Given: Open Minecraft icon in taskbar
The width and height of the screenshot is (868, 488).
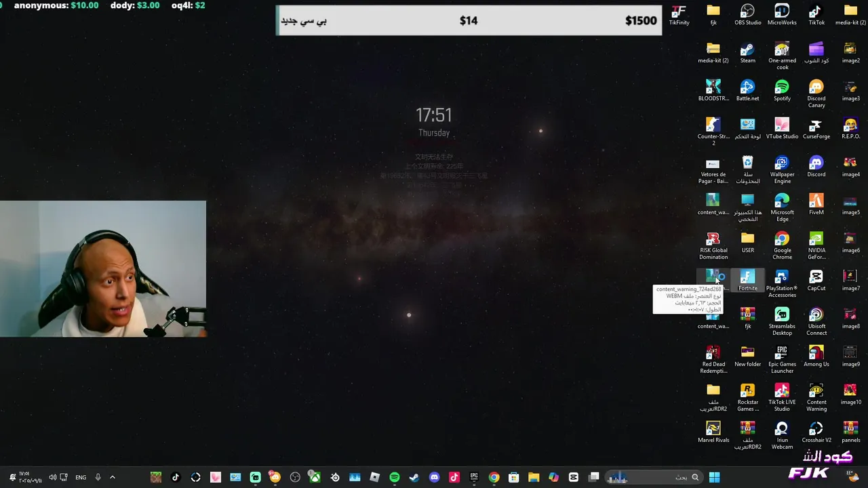Looking at the screenshot, I should click(x=156, y=477).
